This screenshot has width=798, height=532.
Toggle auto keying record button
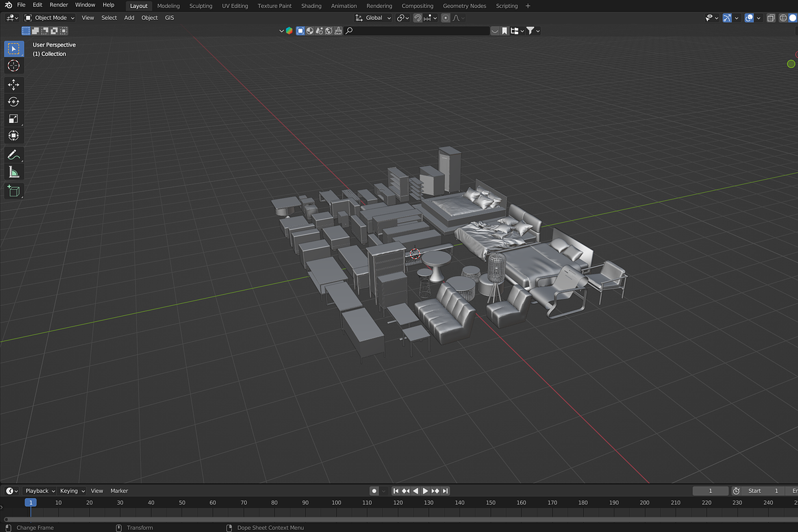click(374, 491)
